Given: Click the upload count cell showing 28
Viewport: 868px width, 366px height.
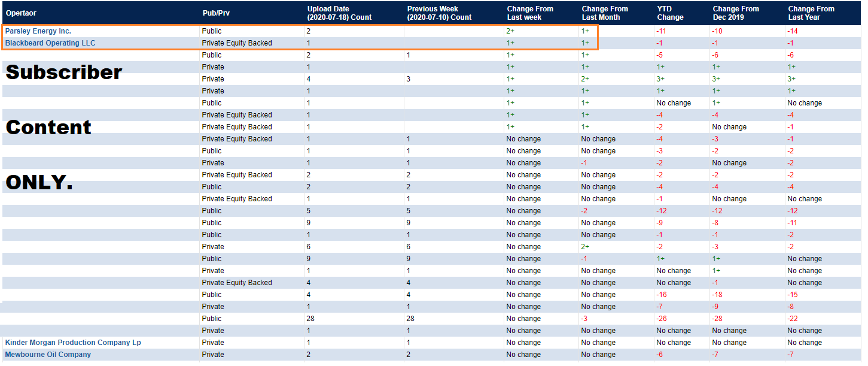Looking at the screenshot, I should coord(310,319).
